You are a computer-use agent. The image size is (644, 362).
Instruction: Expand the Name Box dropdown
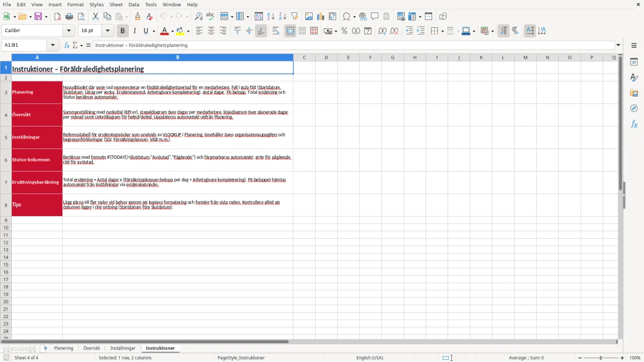53,46
